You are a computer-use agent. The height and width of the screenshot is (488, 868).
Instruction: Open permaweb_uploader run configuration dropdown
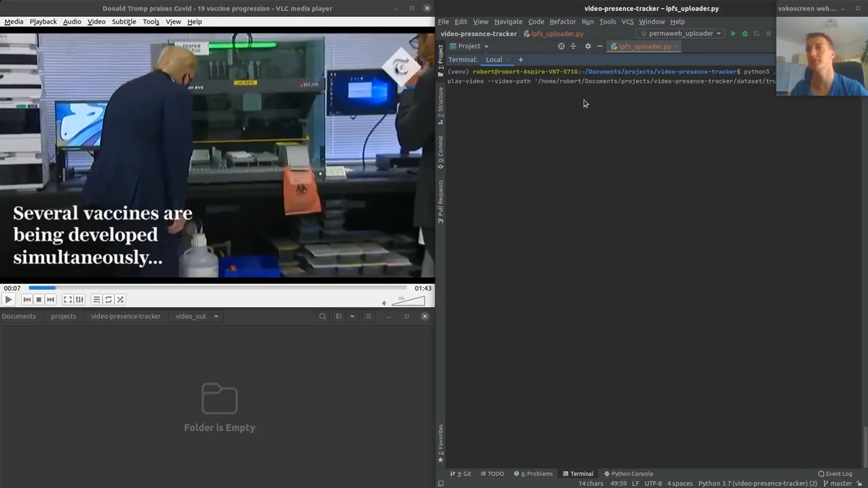[x=680, y=34]
